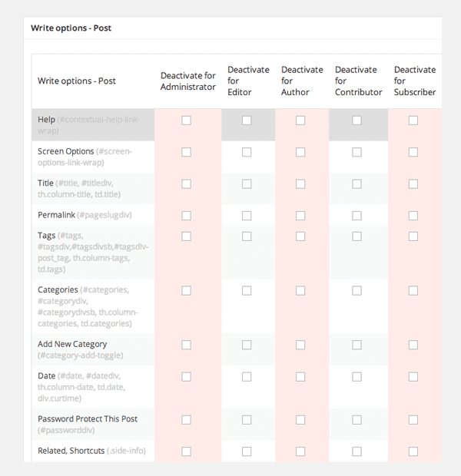Screen dimensions: 461x476
Task: Check Screen Options for Administrator
Action: point(186,152)
